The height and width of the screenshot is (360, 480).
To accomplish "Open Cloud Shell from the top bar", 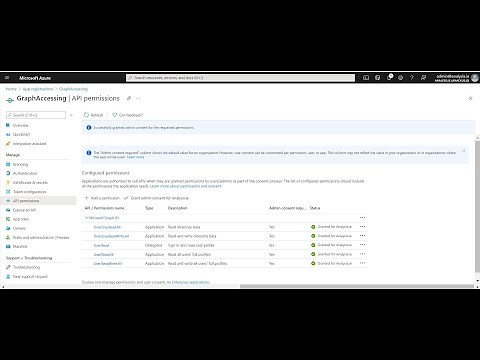I will point(366,78).
